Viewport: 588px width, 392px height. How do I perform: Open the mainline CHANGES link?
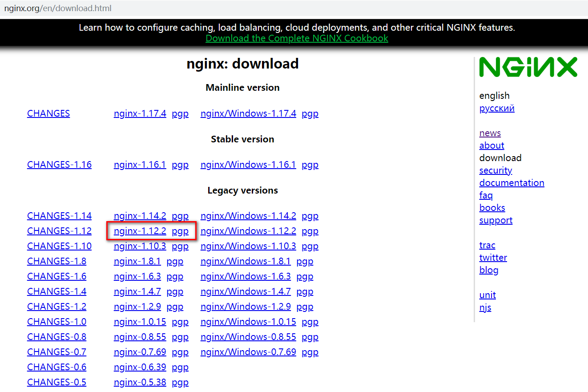(48, 113)
